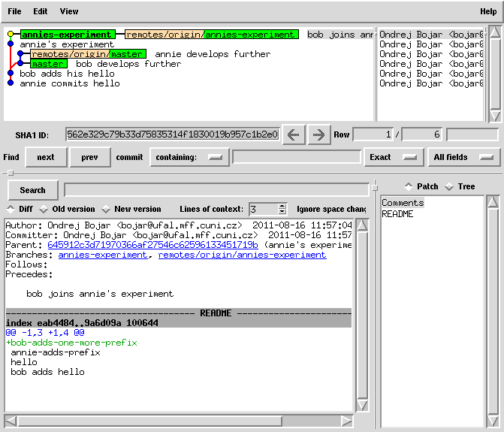Select the Diff radio button
The image size is (504, 432).
point(11,209)
